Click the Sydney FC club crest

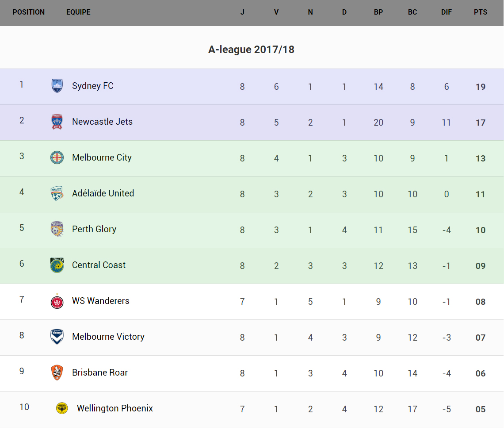pyautogui.click(x=57, y=86)
